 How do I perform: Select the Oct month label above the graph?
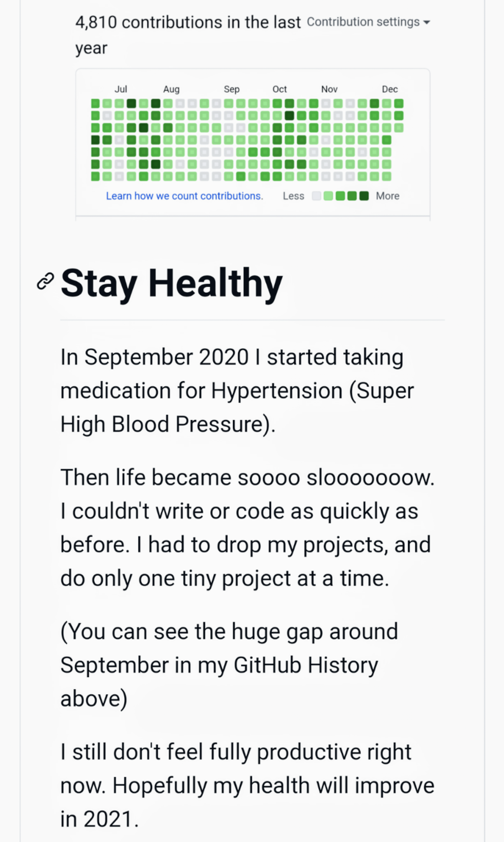coord(279,89)
